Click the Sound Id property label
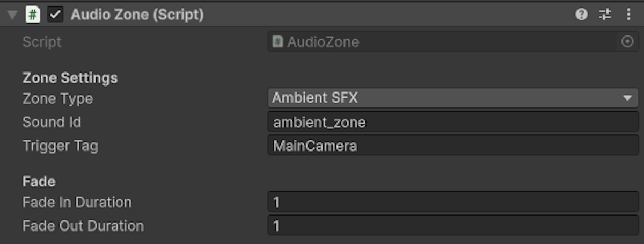Screen dimensions: 644x244 click(x=52, y=122)
